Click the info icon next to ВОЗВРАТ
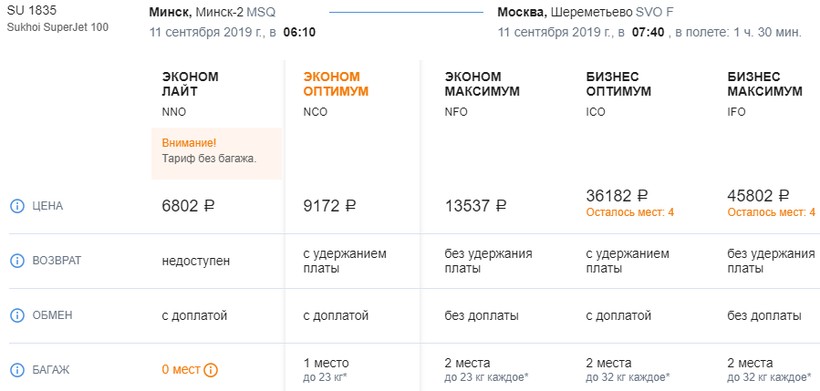Image resolution: width=820 pixels, height=391 pixels. tap(17, 260)
